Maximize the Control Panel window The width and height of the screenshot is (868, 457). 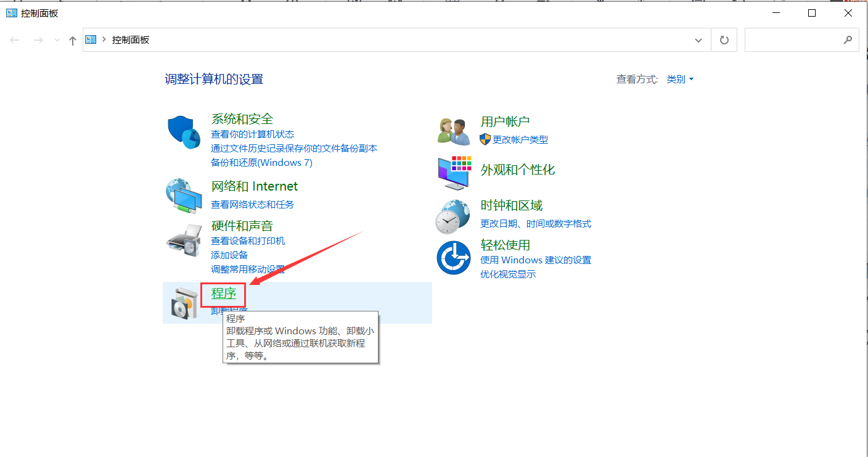coord(812,13)
